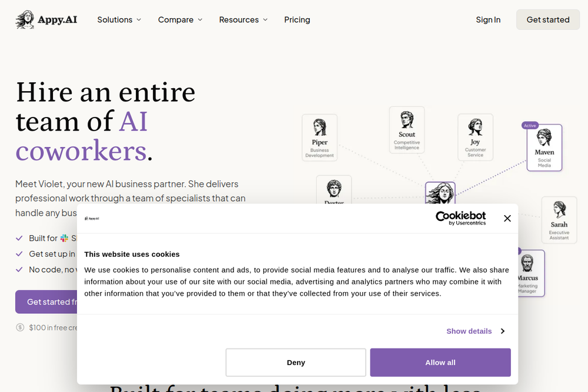Expand the Resources dropdown chevron
The height and width of the screenshot is (392, 588).
point(265,19)
